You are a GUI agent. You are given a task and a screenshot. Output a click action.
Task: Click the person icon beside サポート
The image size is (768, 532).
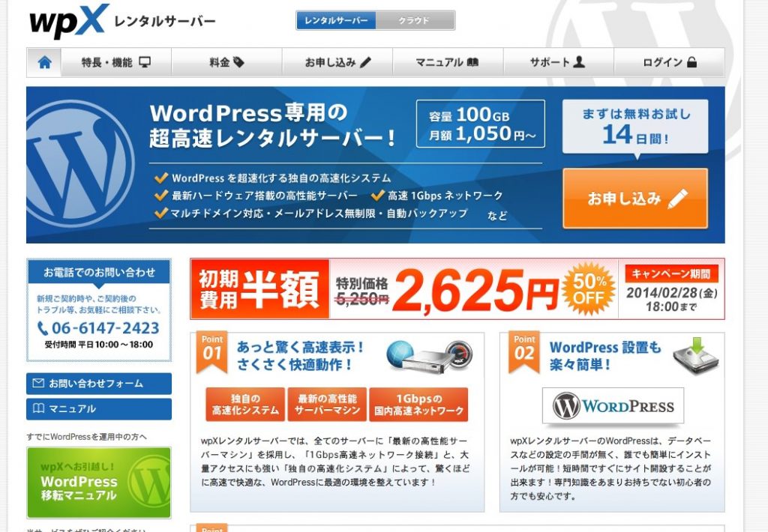pos(579,61)
